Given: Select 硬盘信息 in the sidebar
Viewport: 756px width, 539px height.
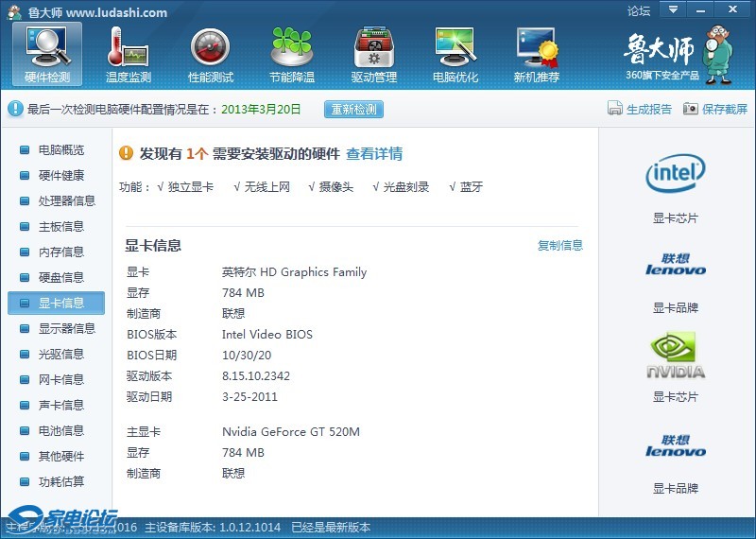Looking at the screenshot, I should pos(60,278).
